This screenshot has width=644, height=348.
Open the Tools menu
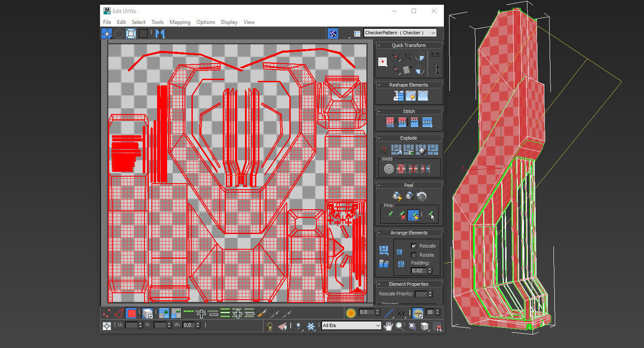tap(158, 22)
